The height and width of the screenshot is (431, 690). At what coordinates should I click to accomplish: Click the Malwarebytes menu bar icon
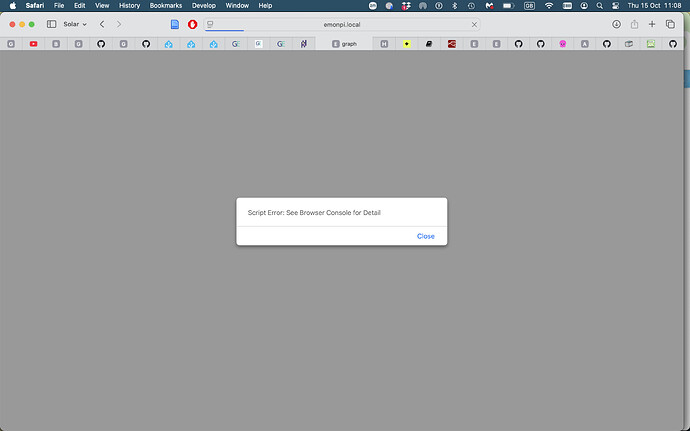coord(489,6)
